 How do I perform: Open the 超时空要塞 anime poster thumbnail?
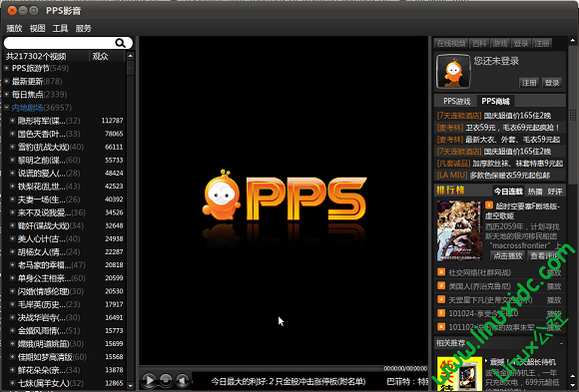click(x=459, y=231)
